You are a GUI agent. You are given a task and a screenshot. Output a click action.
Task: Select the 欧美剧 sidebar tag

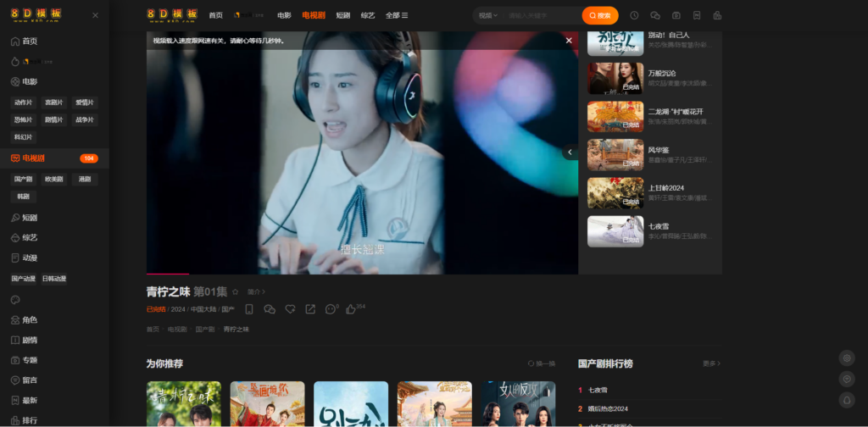(54, 180)
